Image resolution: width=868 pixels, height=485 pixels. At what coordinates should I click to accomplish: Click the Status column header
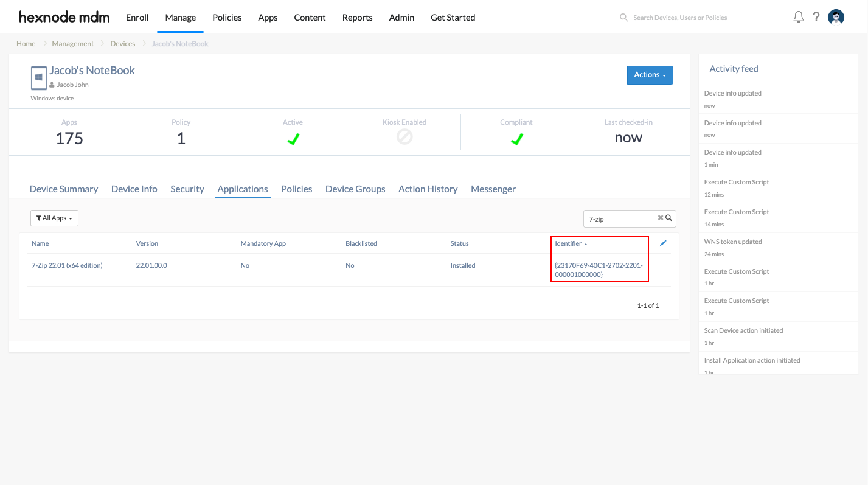tap(460, 243)
